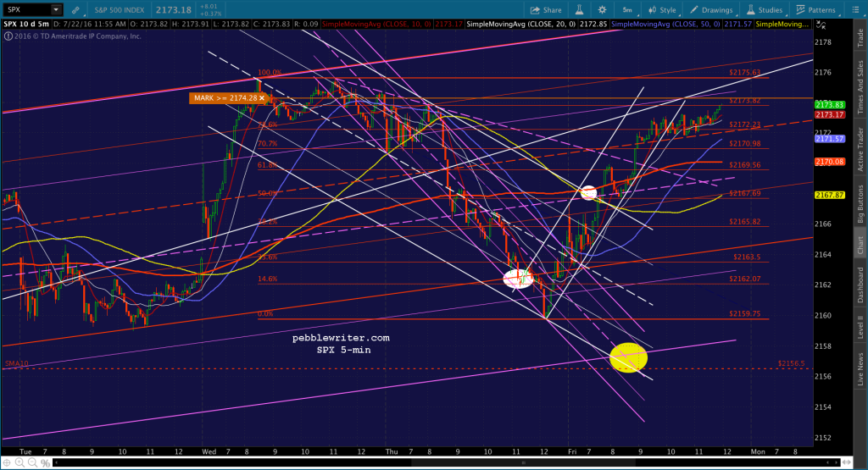Close the MARK >= 2174.28 alert label
The image size is (868, 470).
(x=262, y=98)
